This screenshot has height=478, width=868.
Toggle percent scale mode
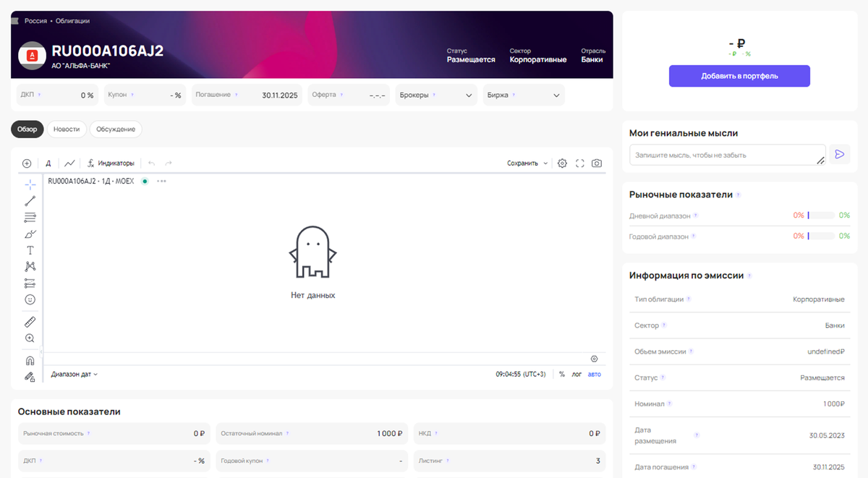tap(562, 375)
